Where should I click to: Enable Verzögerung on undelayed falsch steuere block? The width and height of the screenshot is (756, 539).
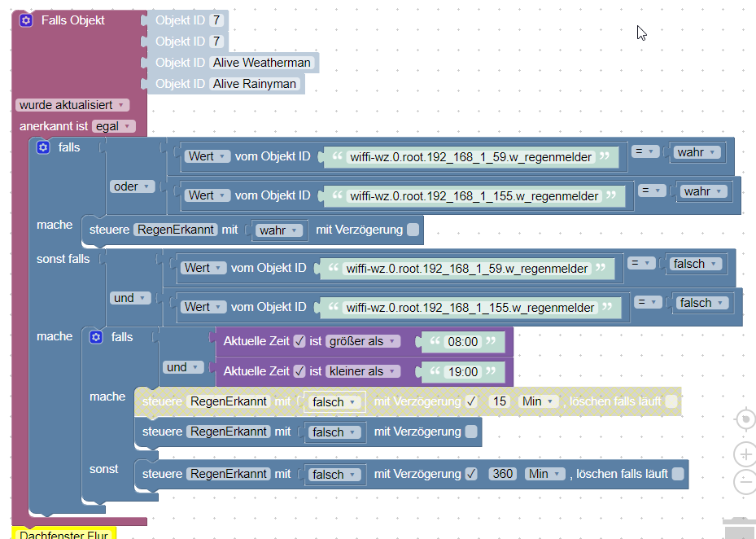point(471,432)
